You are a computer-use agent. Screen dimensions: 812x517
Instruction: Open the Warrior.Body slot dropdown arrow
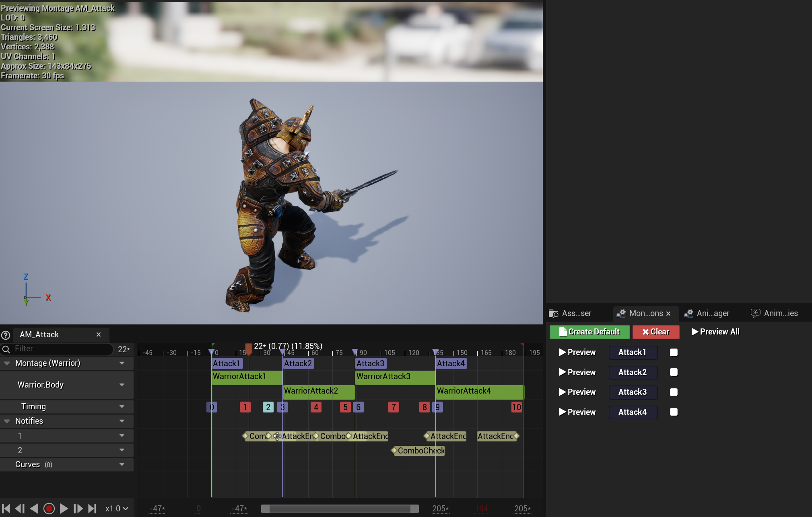tap(122, 385)
